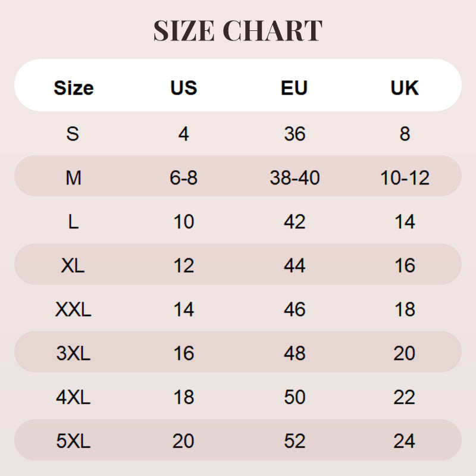Click US value 6-8 in M row
This screenshot has width=476, height=476.
[183, 177]
